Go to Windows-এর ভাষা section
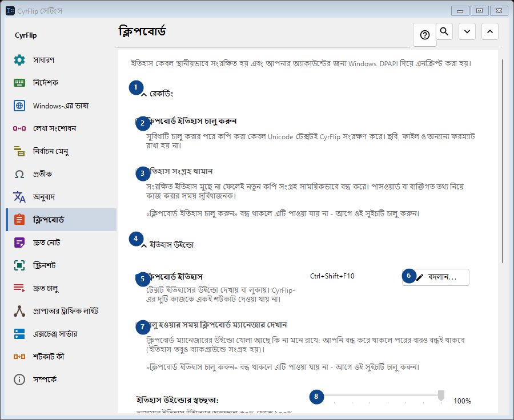The width and height of the screenshot is (514, 420). (x=61, y=106)
